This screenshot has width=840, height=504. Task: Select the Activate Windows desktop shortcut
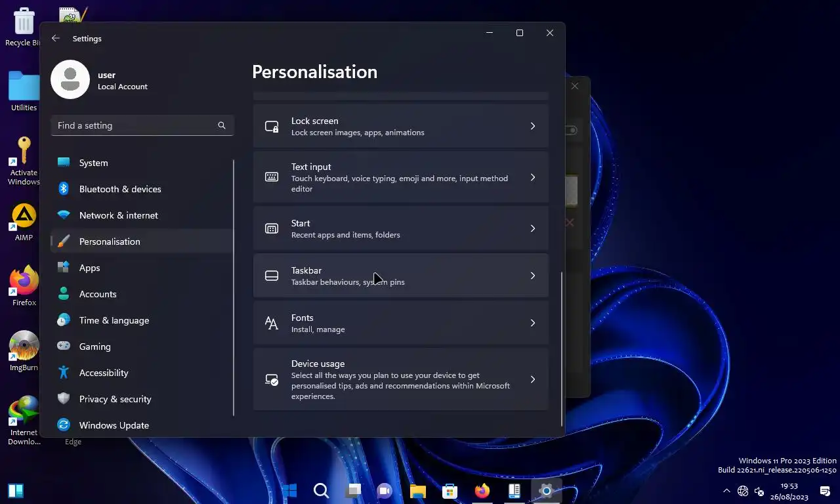(24, 161)
